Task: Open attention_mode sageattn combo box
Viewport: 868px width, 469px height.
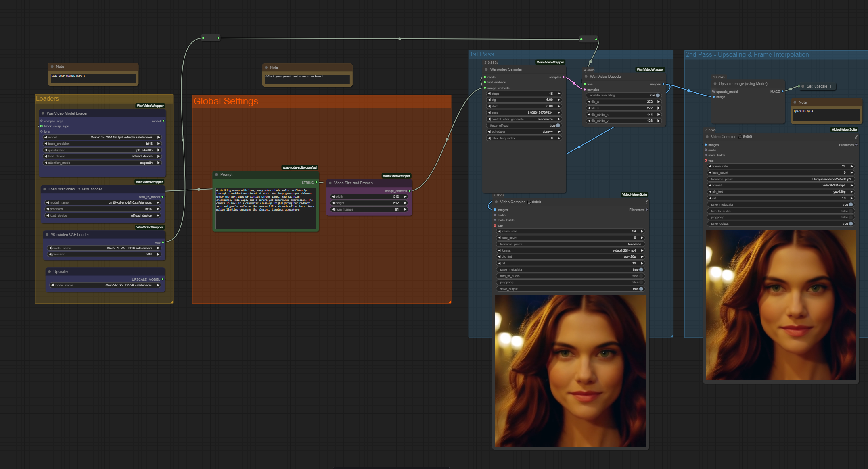Action: (x=102, y=163)
